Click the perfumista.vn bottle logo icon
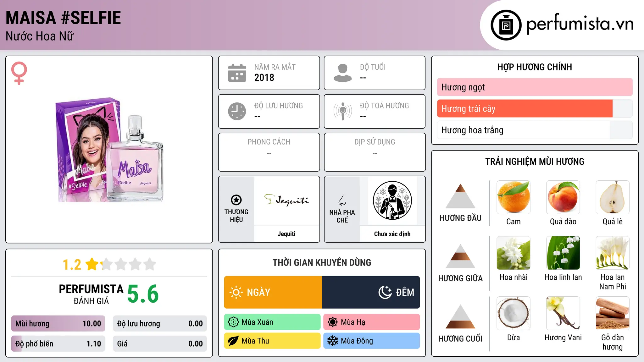Screen dimensions: 644x362 click(x=506, y=25)
